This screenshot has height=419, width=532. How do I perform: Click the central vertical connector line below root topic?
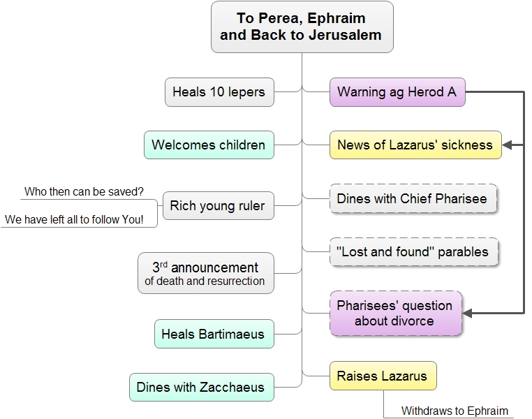pyautogui.click(x=302, y=217)
